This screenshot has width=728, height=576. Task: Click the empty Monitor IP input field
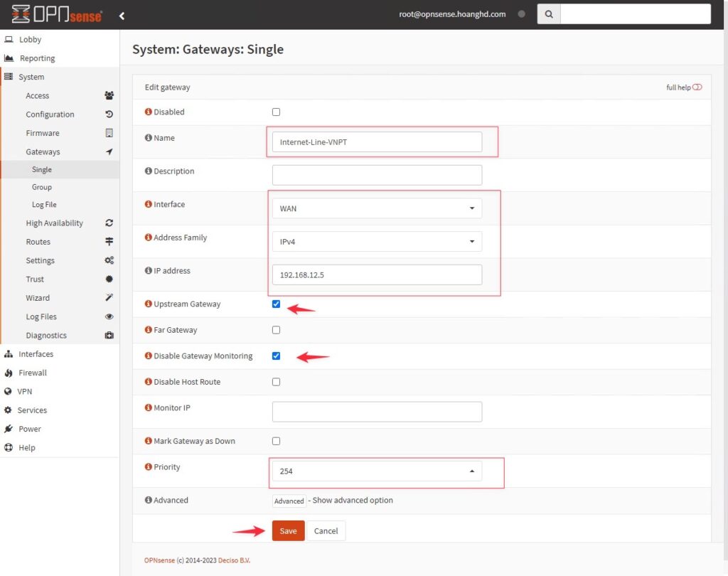377,412
